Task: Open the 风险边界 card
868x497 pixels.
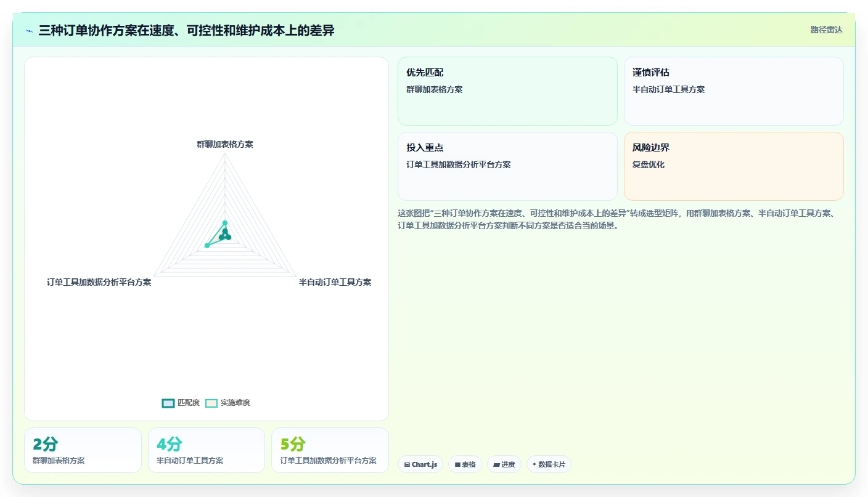Action: [x=734, y=166]
